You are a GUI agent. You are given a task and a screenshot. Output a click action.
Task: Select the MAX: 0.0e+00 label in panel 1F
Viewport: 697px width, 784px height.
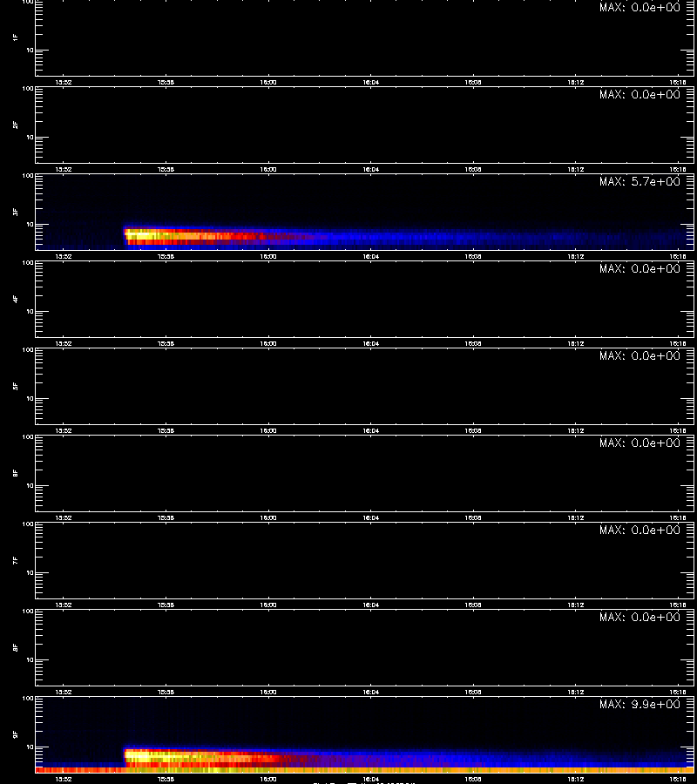pos(639,8)
